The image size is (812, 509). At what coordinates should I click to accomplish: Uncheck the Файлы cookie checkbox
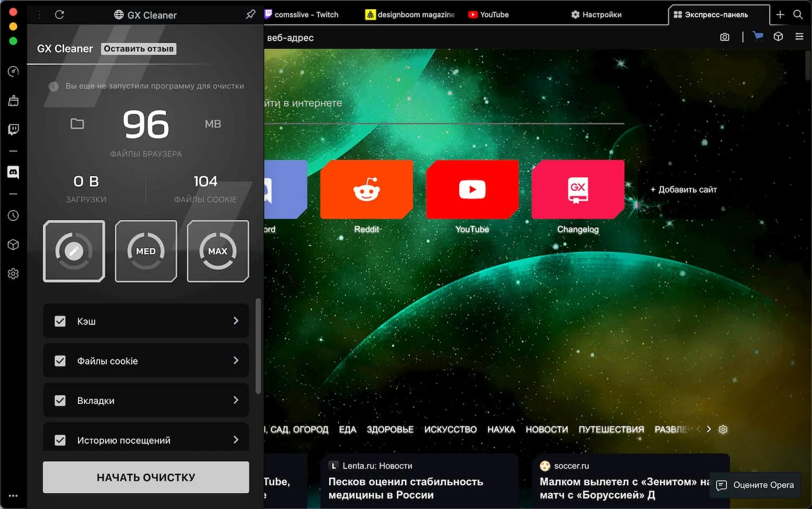pos(60,361)
